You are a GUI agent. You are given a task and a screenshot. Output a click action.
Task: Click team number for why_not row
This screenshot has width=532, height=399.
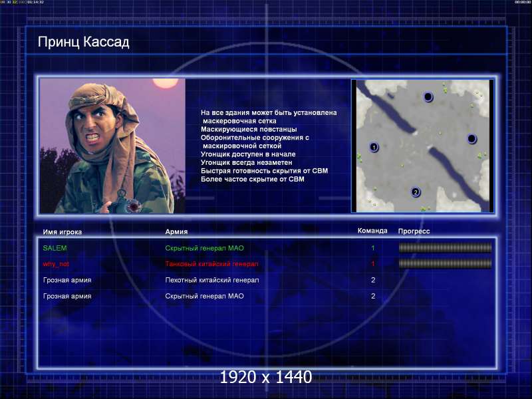click(373, 264)
